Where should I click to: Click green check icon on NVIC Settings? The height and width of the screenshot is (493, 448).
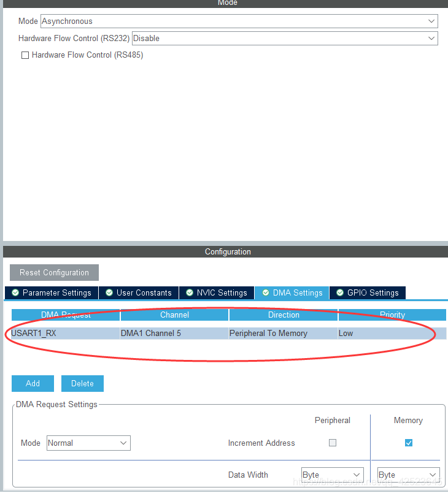pos(190,292)
